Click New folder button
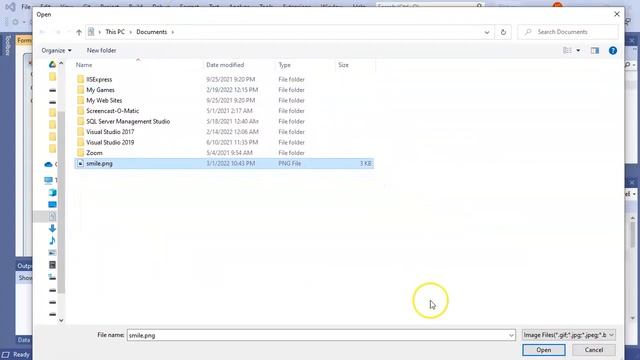Screen dimensions: 640x360 (101, 51)
